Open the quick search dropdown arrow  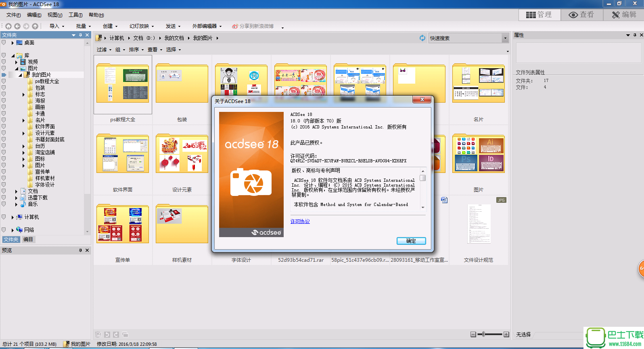(505, 38)
